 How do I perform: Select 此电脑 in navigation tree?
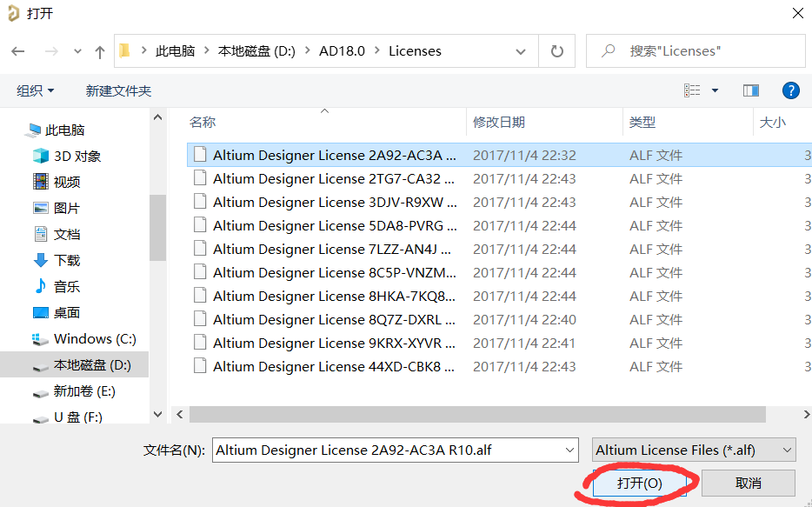(64, 130)
